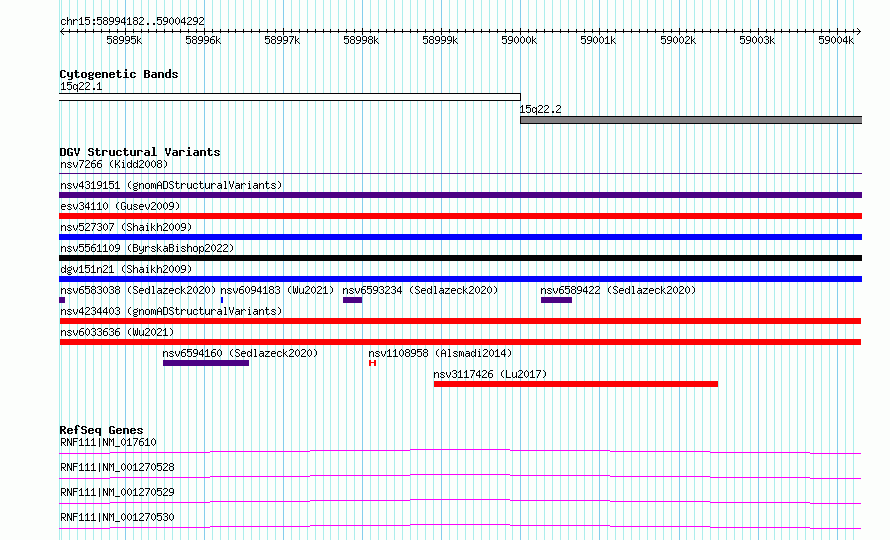Click the DGV Structural Variants track heading
This screenshot has width=890, height=540.
point(140,152)
